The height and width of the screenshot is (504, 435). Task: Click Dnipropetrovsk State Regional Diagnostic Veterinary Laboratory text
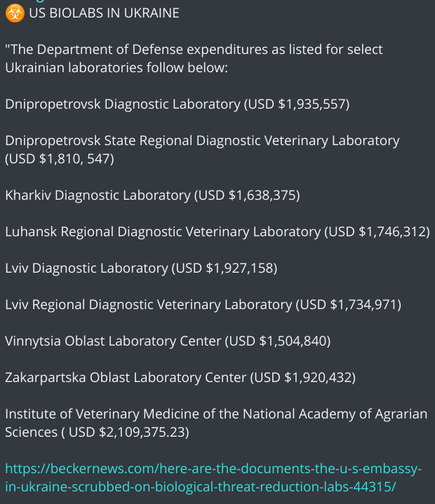pos(202,140)
